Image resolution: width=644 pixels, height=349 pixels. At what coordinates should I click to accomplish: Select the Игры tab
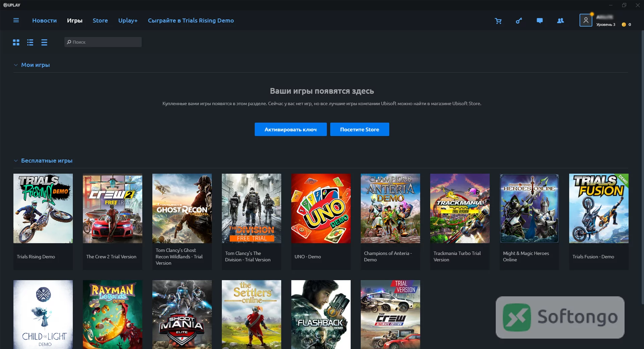(75, 20)
